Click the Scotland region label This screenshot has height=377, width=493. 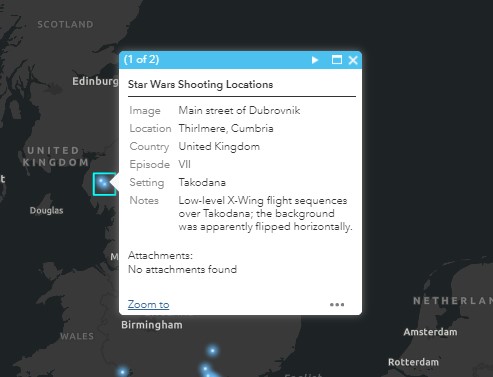65,24
